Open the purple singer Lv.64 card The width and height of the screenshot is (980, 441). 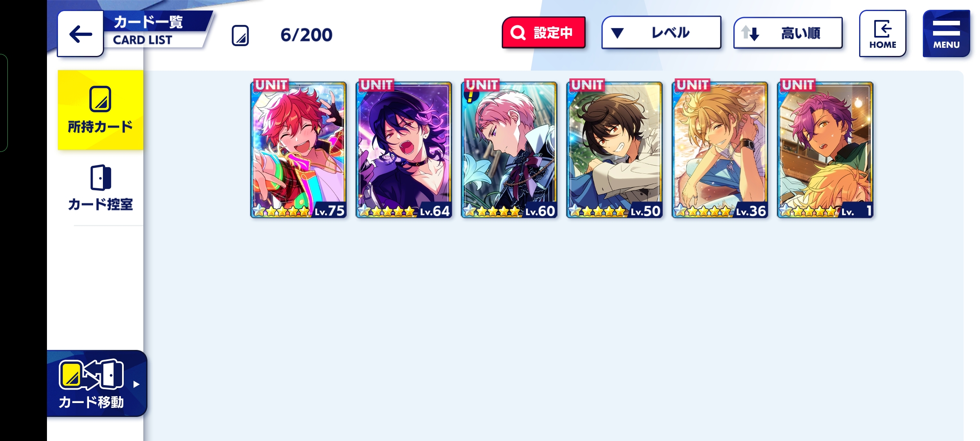[x=404, y=149]
